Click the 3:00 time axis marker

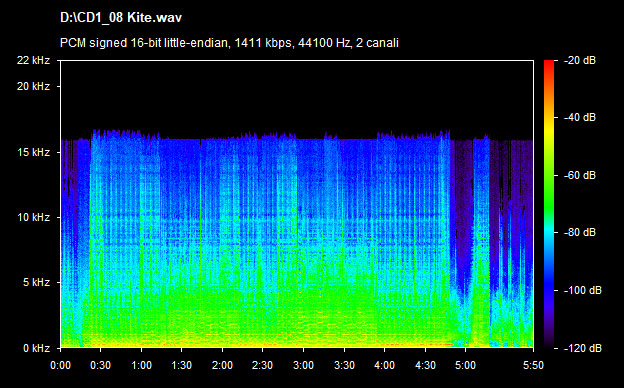(x=303, y=365)
